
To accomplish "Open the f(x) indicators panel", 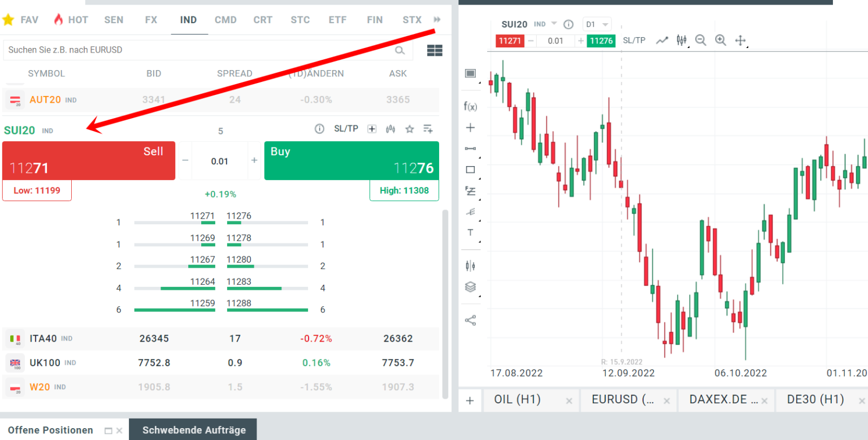I will tap(470, 106).
